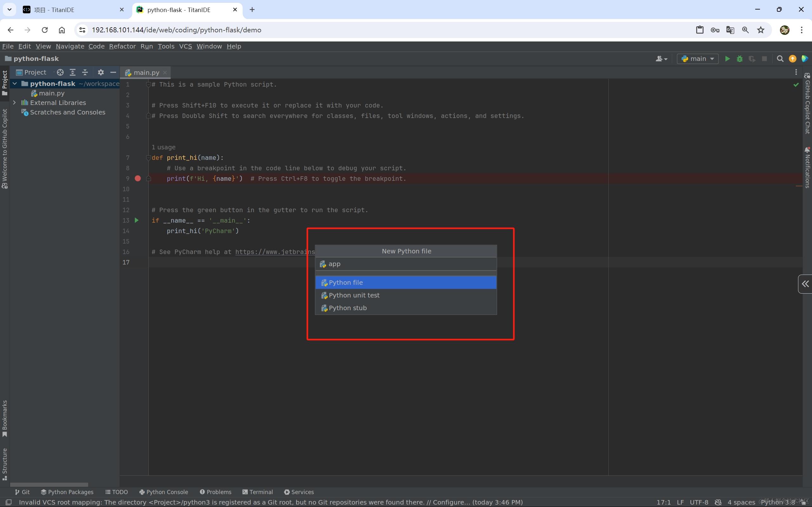Viewport: 812px width, 507px height.
Task: Open the Terminal tool window
Action: tap(257, 492)
